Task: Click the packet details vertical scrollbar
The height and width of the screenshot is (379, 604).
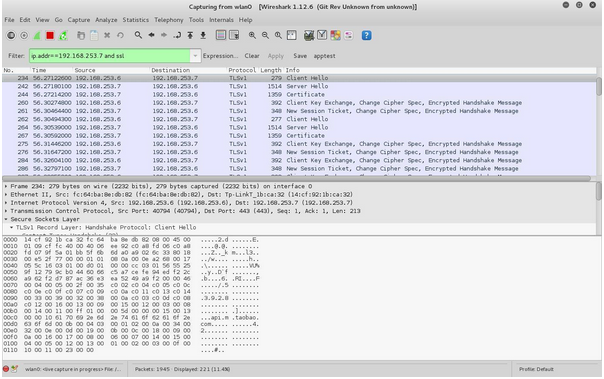Action: point(599,191)
